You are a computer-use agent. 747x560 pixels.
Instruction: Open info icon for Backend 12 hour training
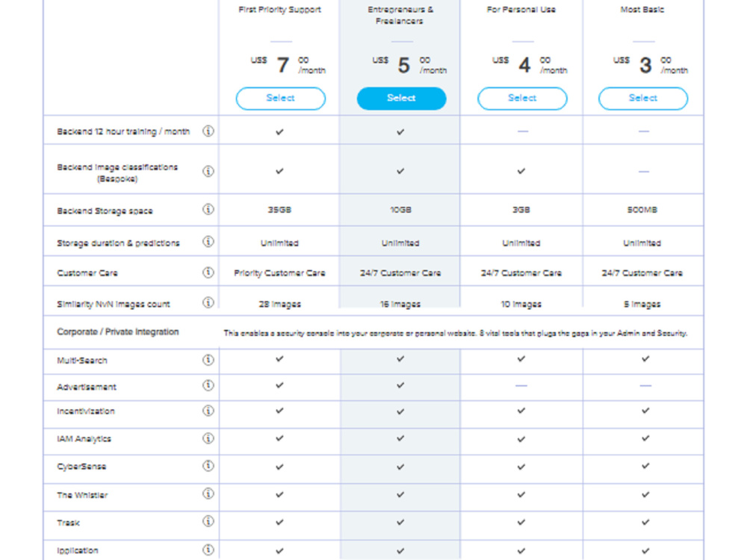click(x=208, y=131)
